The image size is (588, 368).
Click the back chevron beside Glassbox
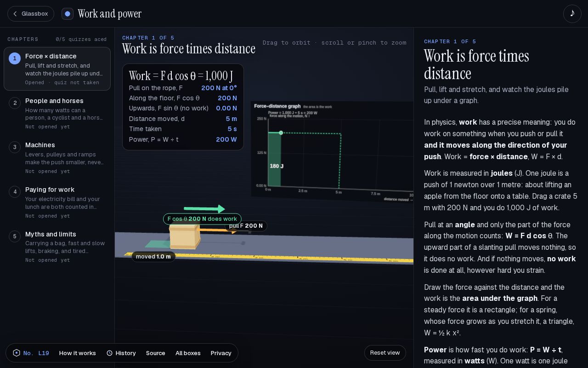coord(15,14)
